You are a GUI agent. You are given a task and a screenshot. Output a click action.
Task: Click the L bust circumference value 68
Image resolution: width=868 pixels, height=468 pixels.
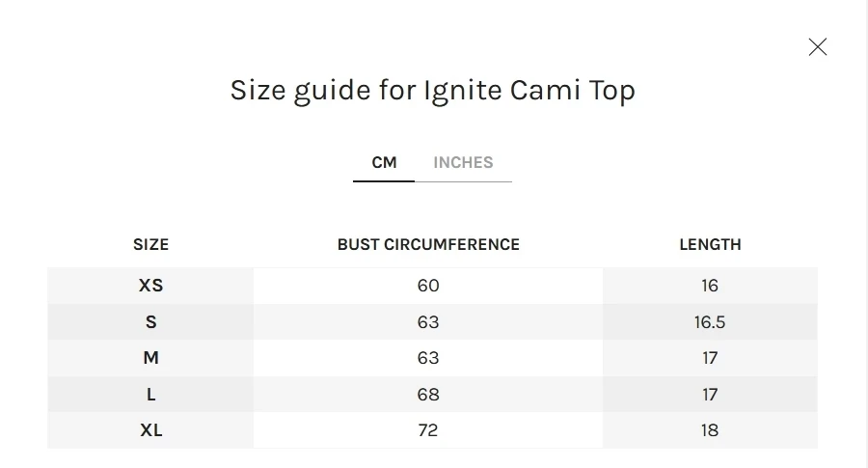(428, 395)
